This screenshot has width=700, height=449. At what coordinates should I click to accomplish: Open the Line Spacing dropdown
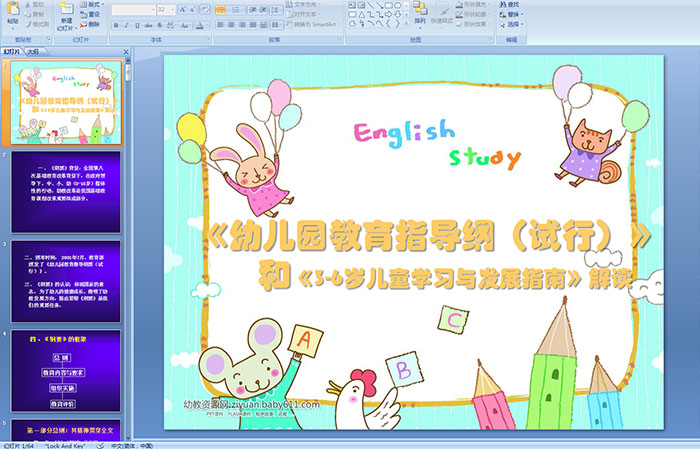click(276, 9)
